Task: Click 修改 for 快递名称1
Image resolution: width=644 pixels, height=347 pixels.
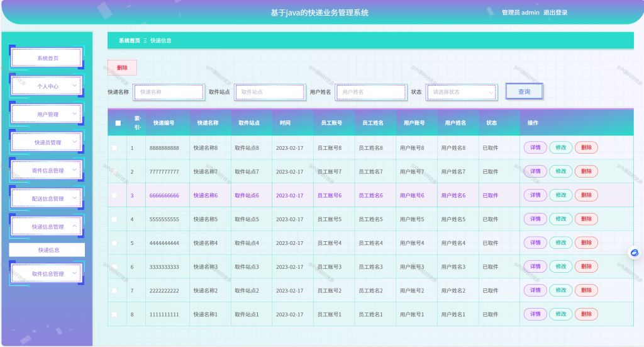Action: pos(560,314)
